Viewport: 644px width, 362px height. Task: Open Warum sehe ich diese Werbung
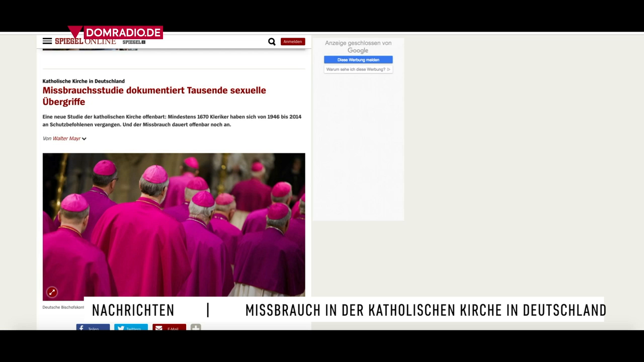(358, 69)
